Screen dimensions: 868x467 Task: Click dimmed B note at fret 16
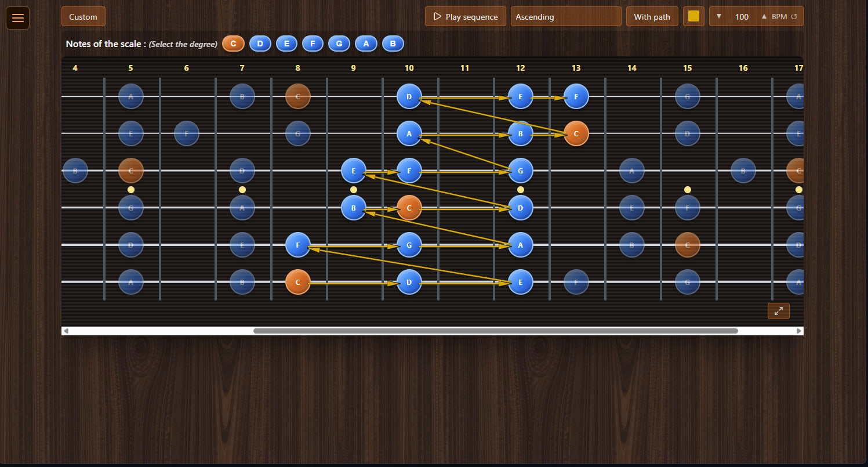[743, 171]
